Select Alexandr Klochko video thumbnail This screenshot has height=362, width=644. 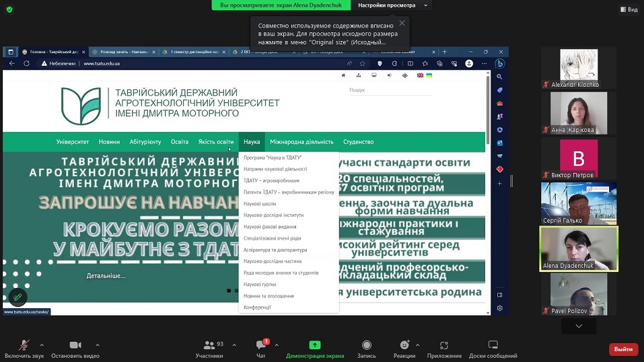(x=579, y=68)
